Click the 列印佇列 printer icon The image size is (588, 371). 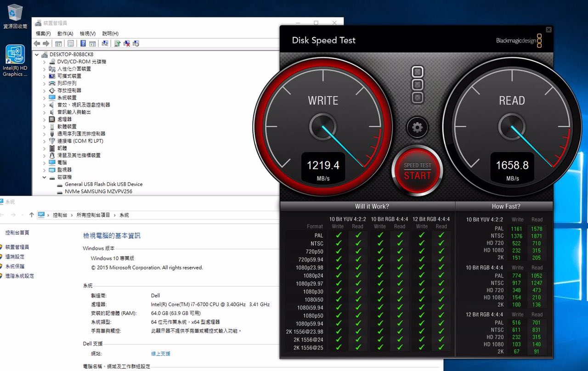pos(52,83)
